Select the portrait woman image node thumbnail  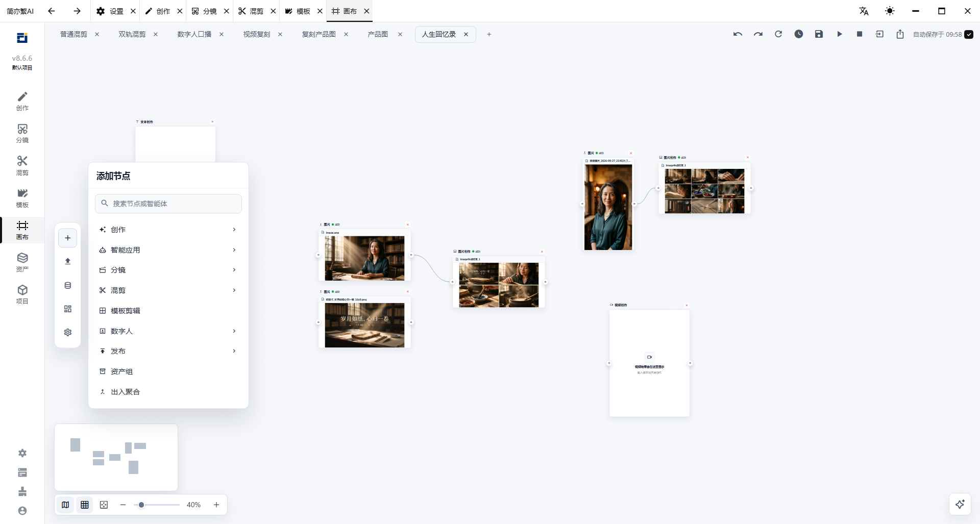(608, 207)
